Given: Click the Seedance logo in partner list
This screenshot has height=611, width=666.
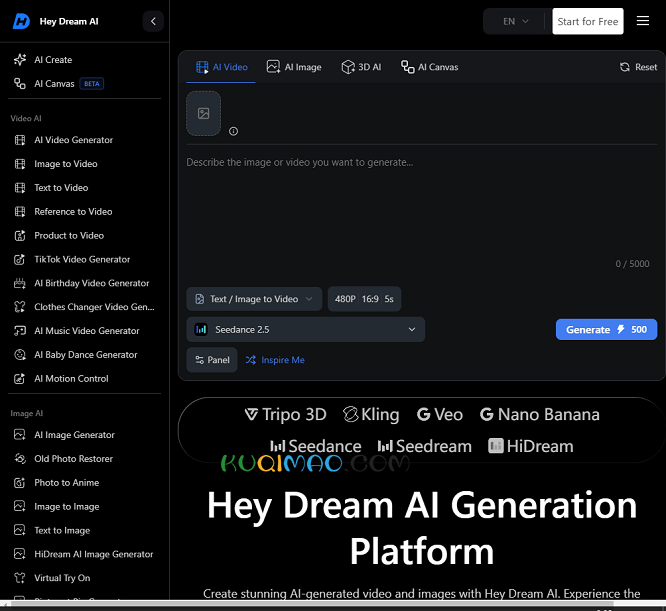Looking at the screenshot, I should point(316,446).
